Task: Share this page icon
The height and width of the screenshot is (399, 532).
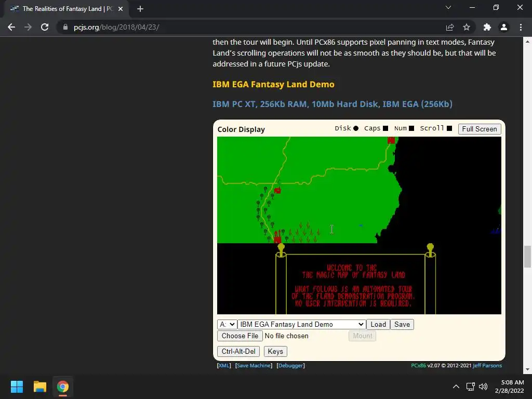Action: point(449,27)
